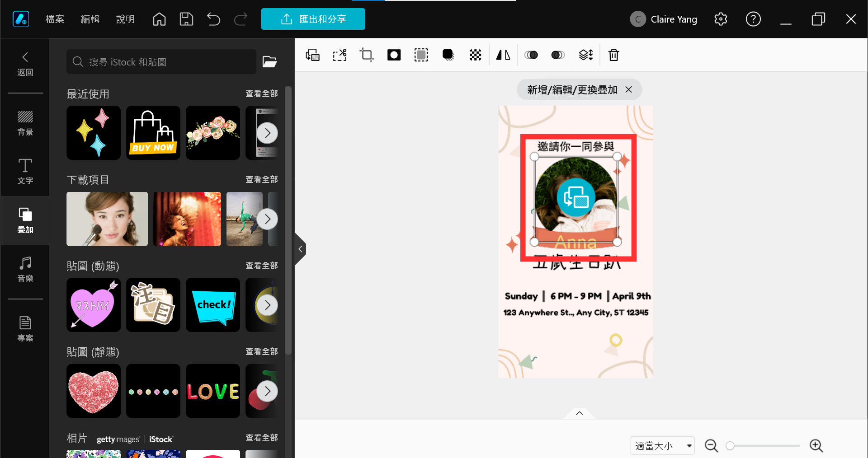Click the checkerboard transparency icon

coord(475,55)
